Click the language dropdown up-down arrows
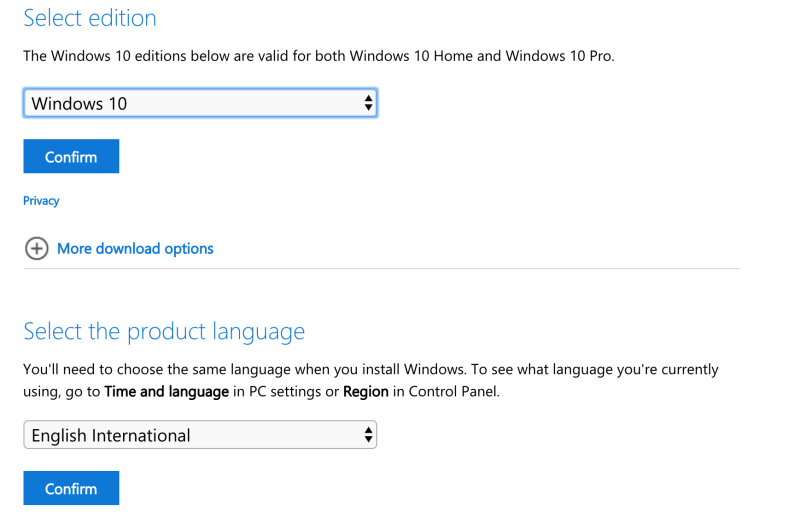 [x=368, y=435]
